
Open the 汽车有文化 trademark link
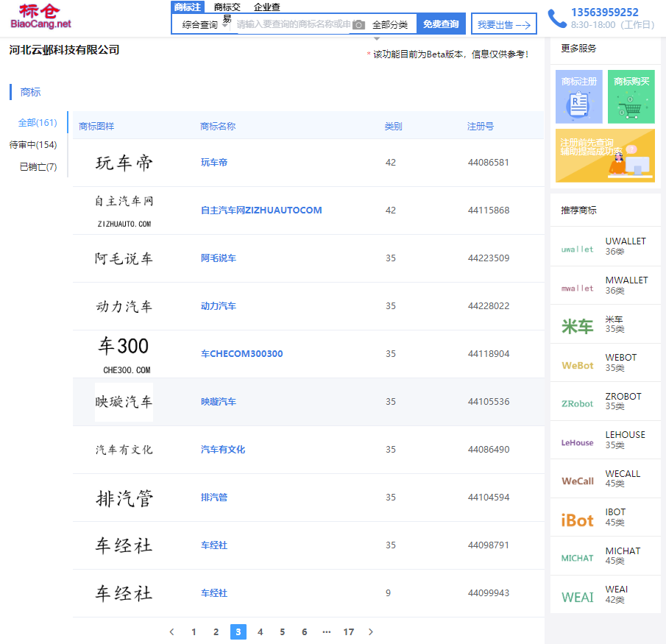[x=223, y=450]
